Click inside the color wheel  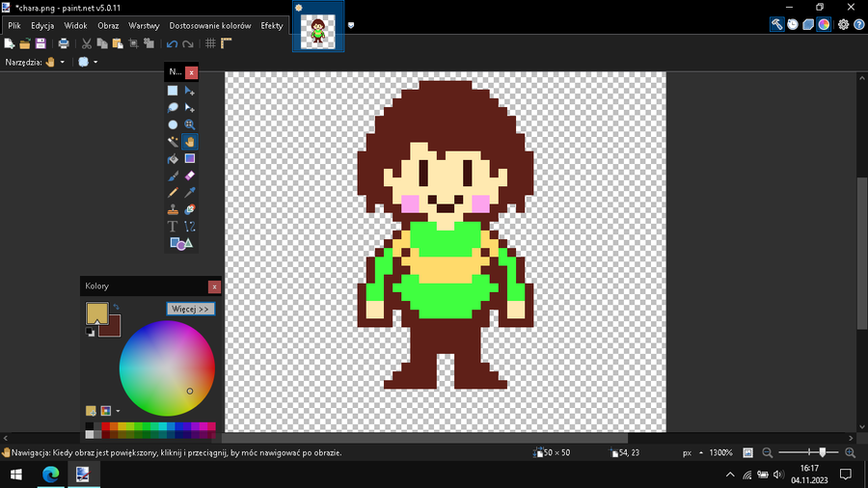(167, 368)
